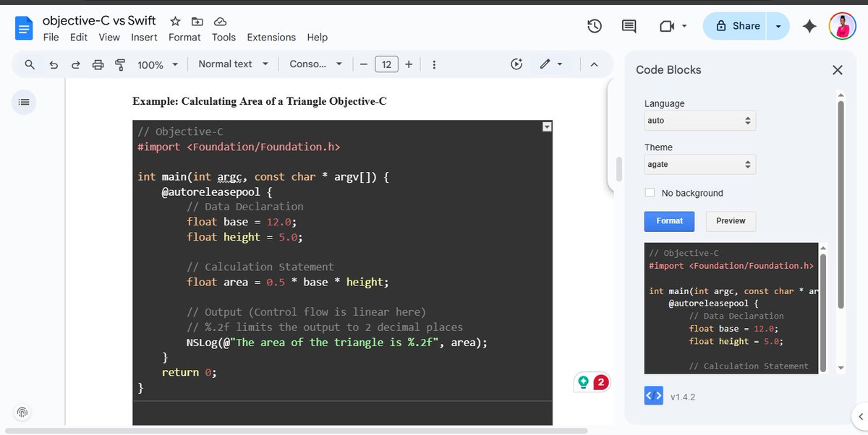The width and height of the screenshot is (868, 435).
Task: Start a Meet call with camera icon
Action: tap(666, 26)
